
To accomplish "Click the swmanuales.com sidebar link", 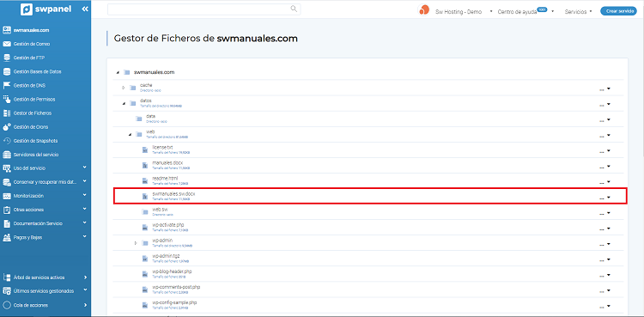I will coord(31,30).
